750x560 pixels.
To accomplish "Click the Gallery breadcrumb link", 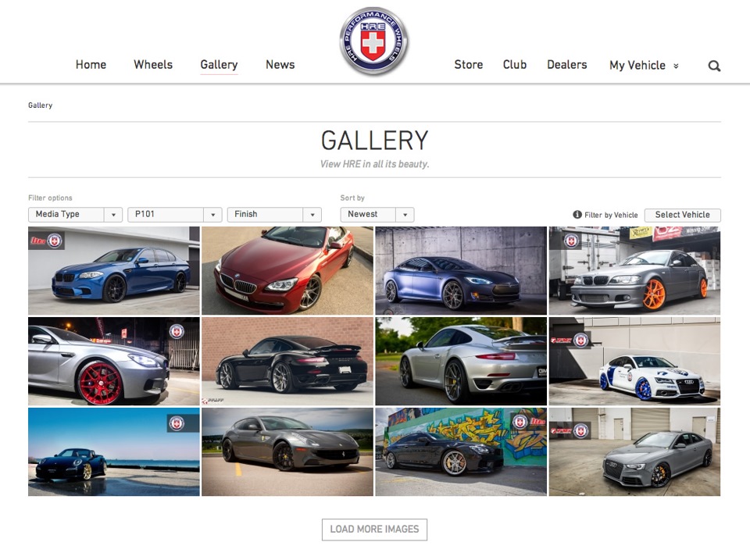I will [40, 105].
